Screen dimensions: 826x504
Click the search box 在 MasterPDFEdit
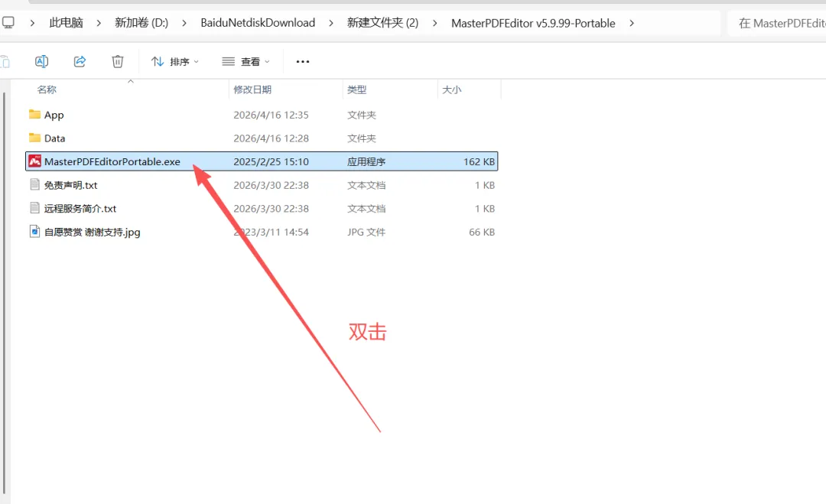(x=777, y=23)
